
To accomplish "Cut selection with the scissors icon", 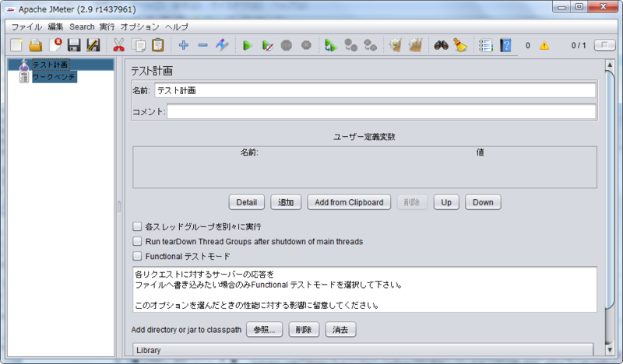I will (x=118, y=45).
